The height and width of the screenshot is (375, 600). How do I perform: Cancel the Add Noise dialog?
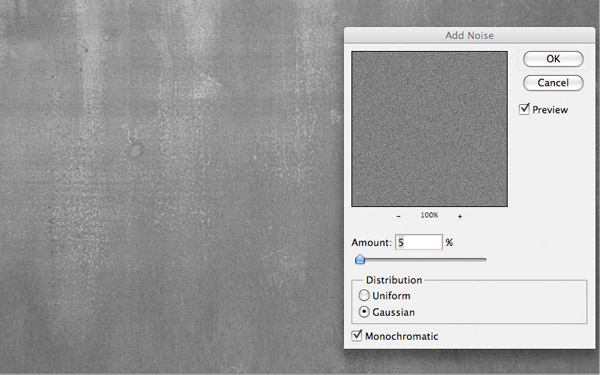(553, 83)
